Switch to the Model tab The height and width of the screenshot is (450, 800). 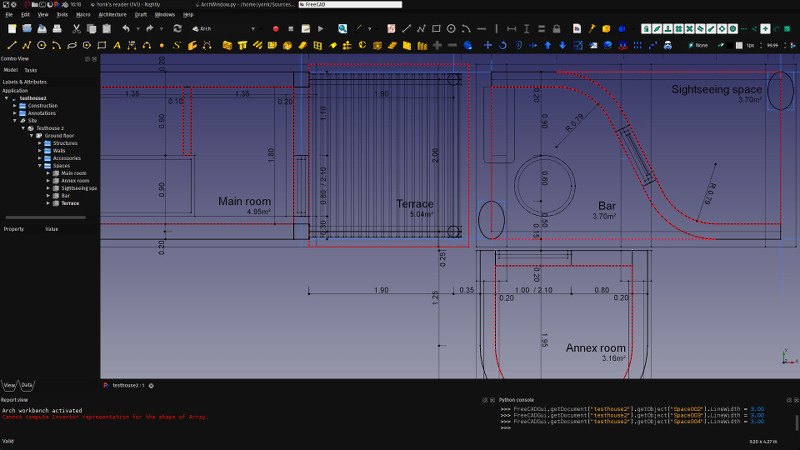pos(11,70)
